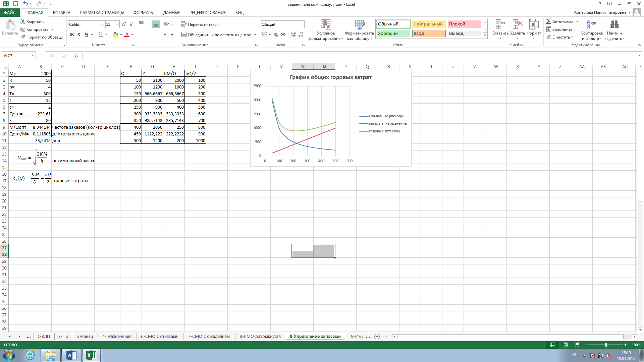Image resolution: width=644 pixels, height=362 pixels.
Task: Open the ВСТАВКА ribbon tab
Action: (62, 12)
